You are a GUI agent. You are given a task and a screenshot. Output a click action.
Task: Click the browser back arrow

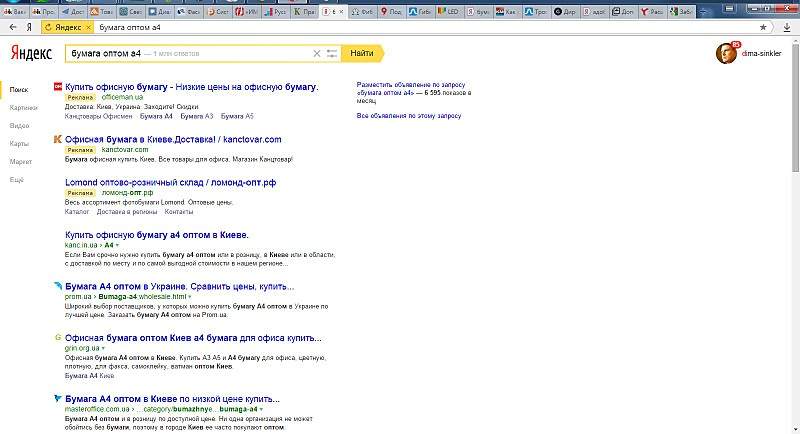pos(13,28)
